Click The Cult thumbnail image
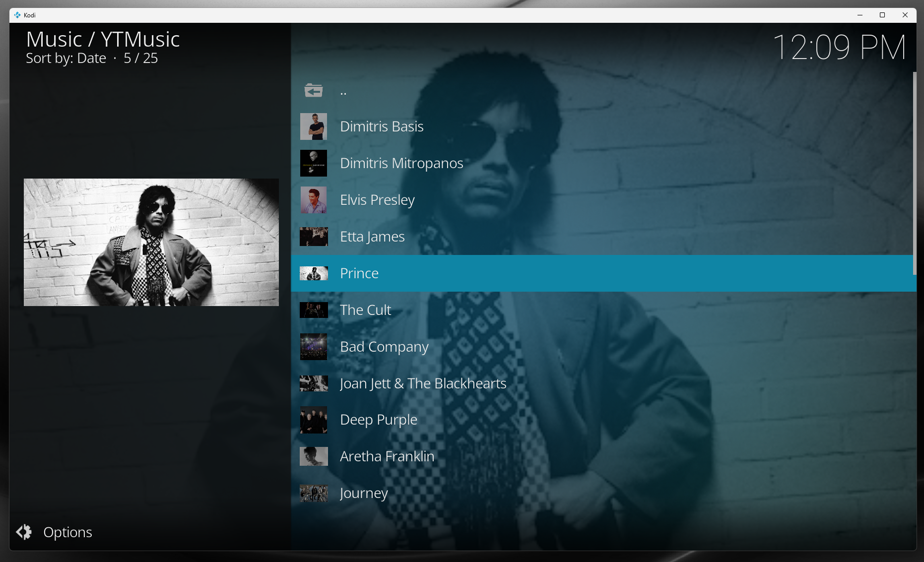 coord(314,310)
